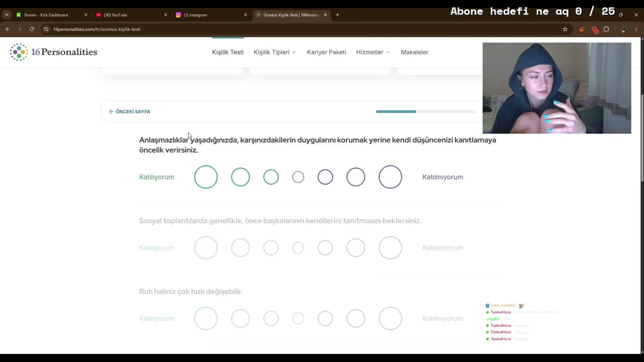This screenshot has width=644, height=362.
Task: Click the test progress bar
Action: [426, 112]
